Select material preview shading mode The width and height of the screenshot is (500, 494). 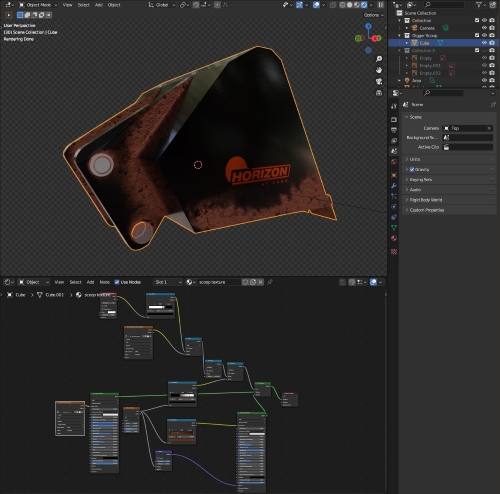coord(357,5)
